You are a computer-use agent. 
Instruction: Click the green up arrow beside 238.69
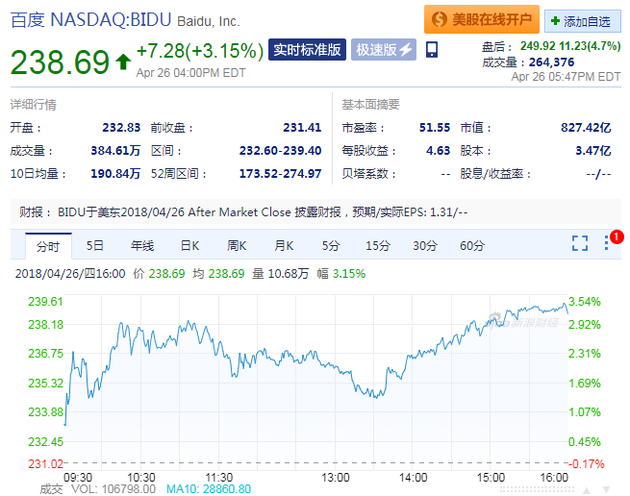(123, 62)
